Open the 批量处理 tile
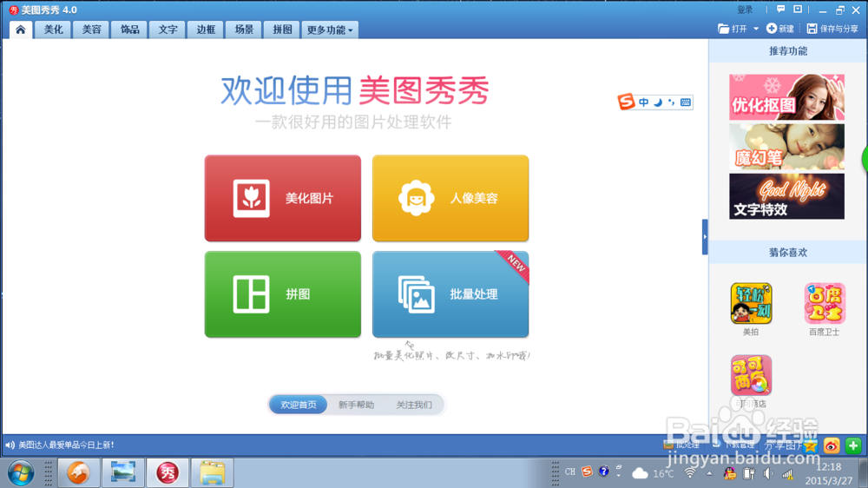Screen dimensions: 868x488 point(450,294)
